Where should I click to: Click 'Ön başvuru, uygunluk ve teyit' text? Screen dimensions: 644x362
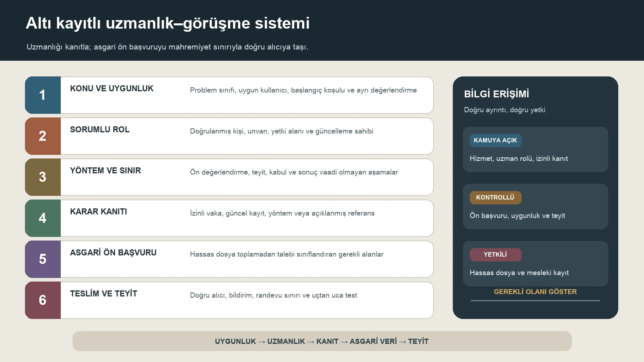pos(517,216)
